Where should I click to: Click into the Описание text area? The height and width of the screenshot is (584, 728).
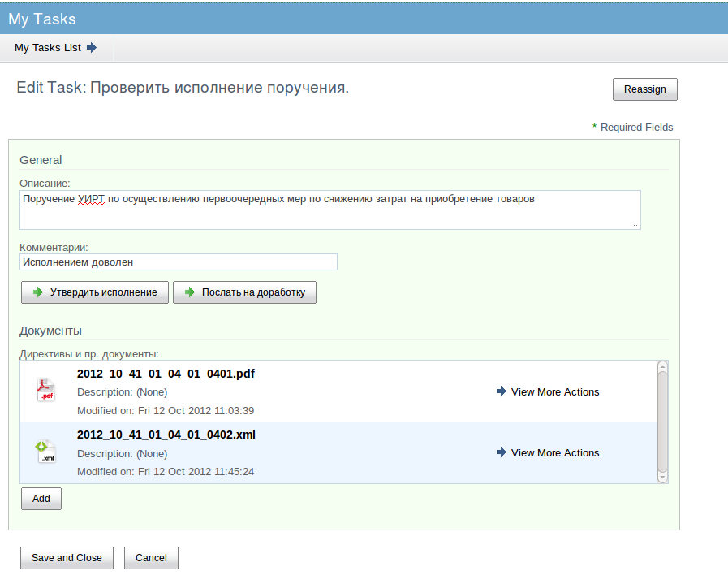(x=330, y=210)
